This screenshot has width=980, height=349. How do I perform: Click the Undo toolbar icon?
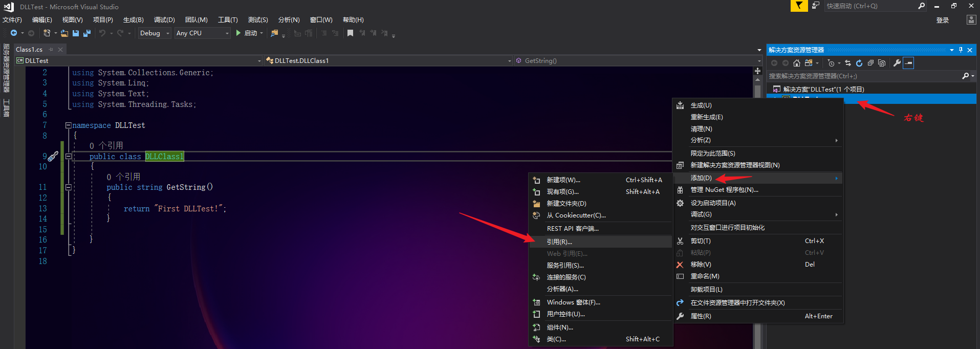pyautogui.click(x=102, y=33)
